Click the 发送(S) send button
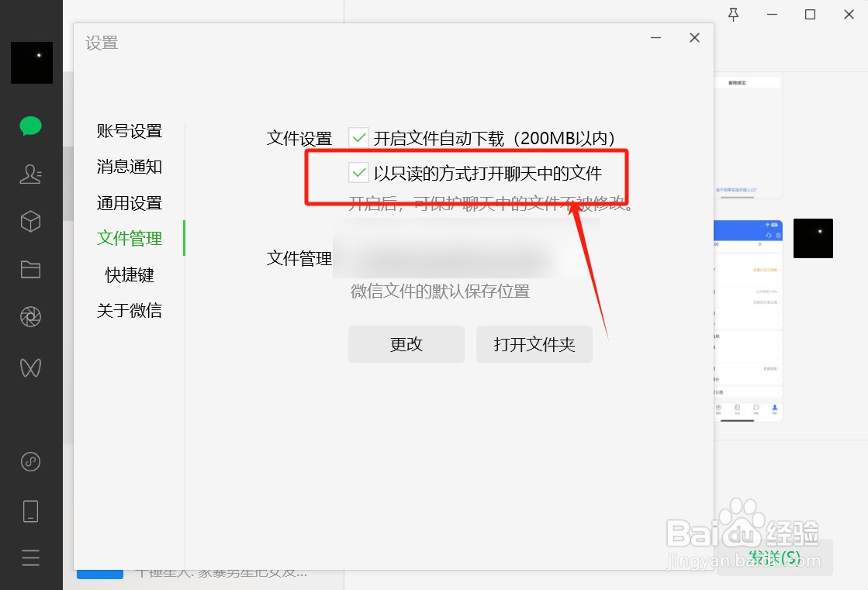This screenshot has height=590, width=868. 775,557
